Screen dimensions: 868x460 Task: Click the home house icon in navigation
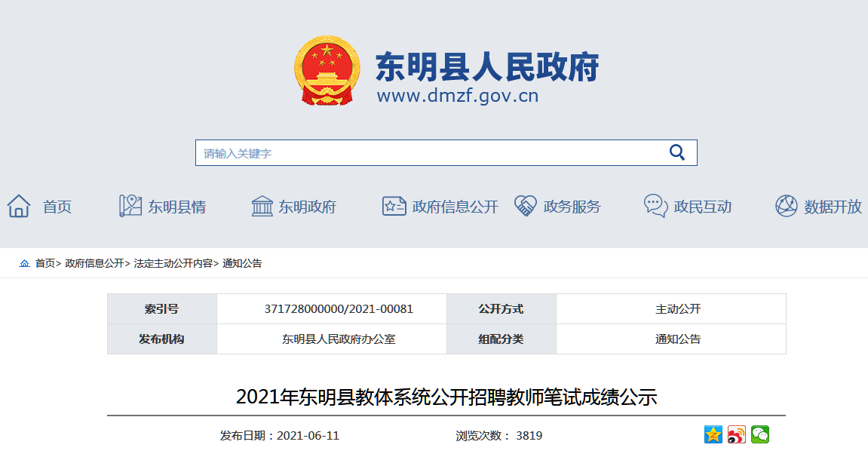tap(19, 207)
